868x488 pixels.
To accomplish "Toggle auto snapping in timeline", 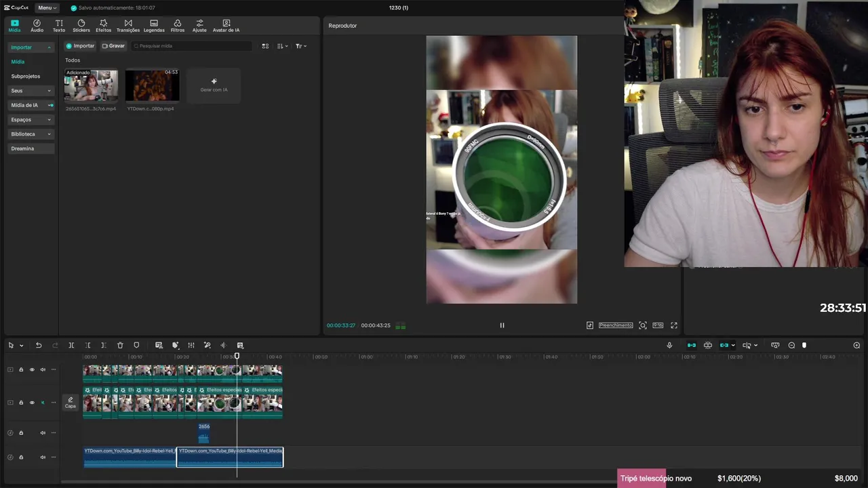I will coord(707,346).
